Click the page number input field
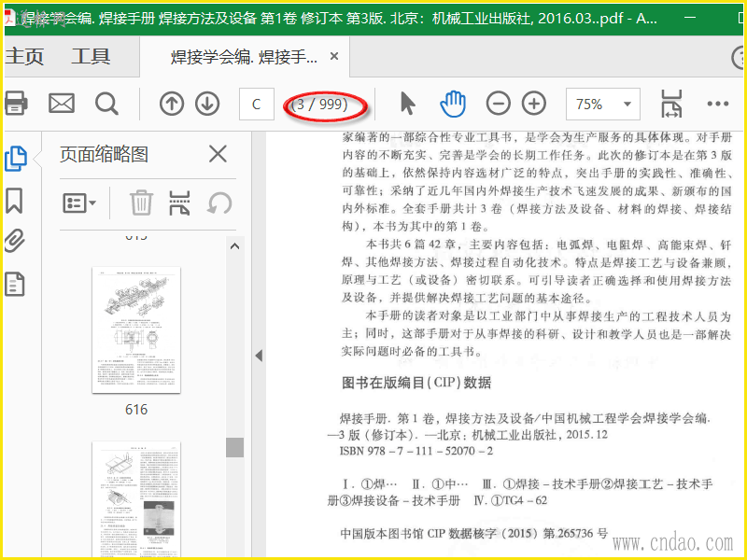 256,104
